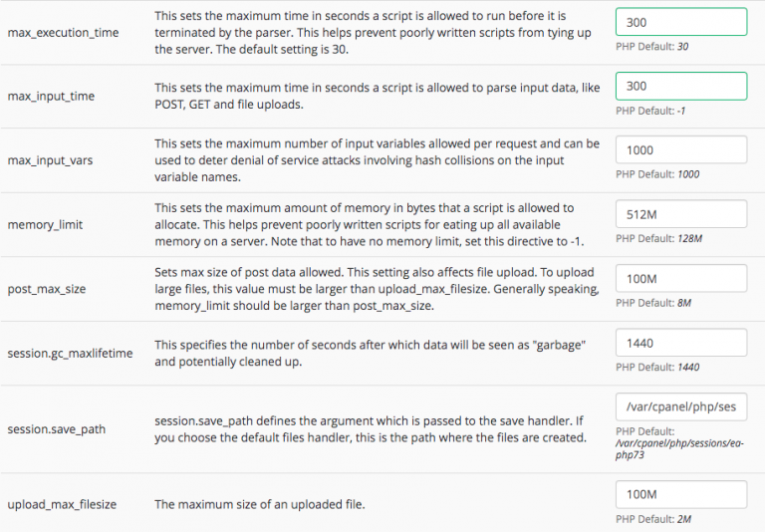Click the memory_limit field showing 512M

681,214
